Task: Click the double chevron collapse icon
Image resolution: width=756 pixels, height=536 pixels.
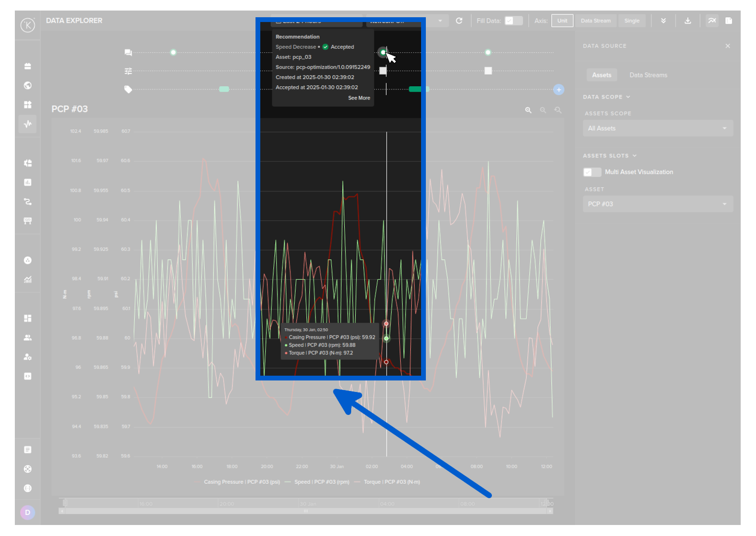Action: [663, 21]
